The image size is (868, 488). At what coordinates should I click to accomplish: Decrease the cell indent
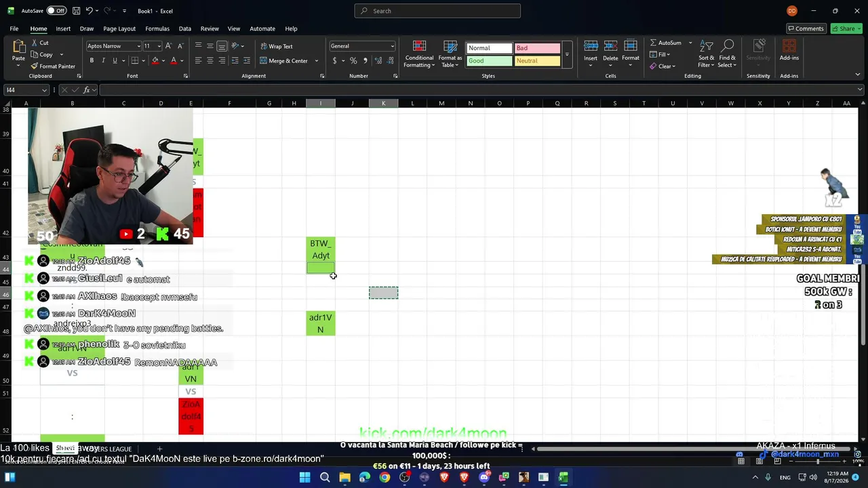(x=235, y=60)
